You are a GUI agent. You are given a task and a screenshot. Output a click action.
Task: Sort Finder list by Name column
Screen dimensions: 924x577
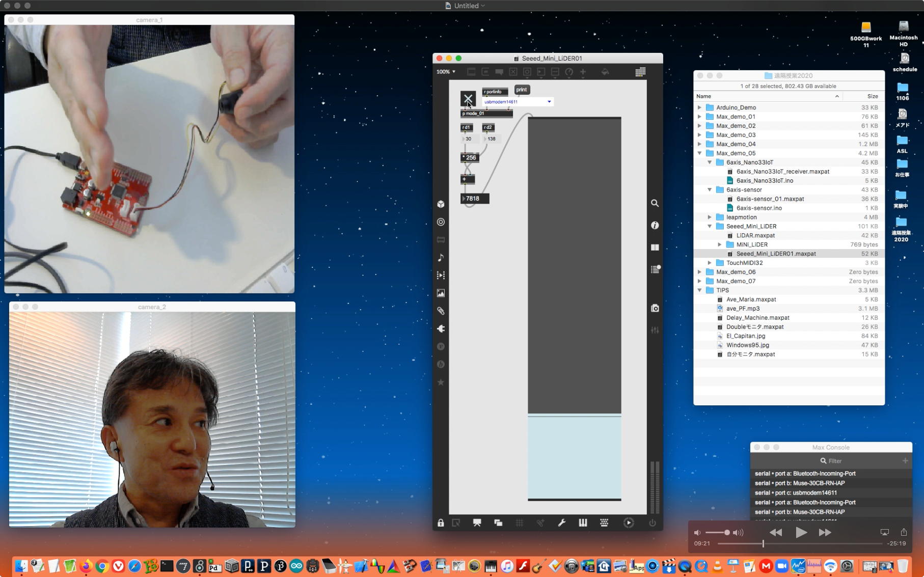[768, 96]
